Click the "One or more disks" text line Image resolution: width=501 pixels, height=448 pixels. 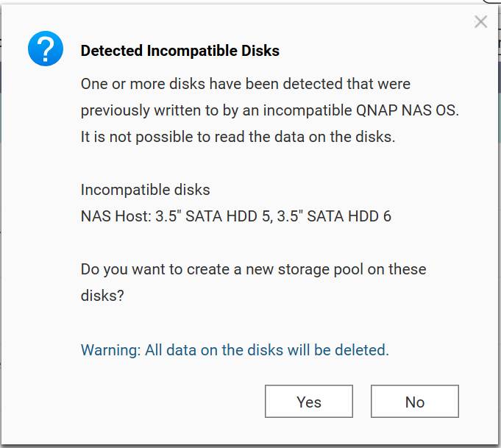pos(245,84)
